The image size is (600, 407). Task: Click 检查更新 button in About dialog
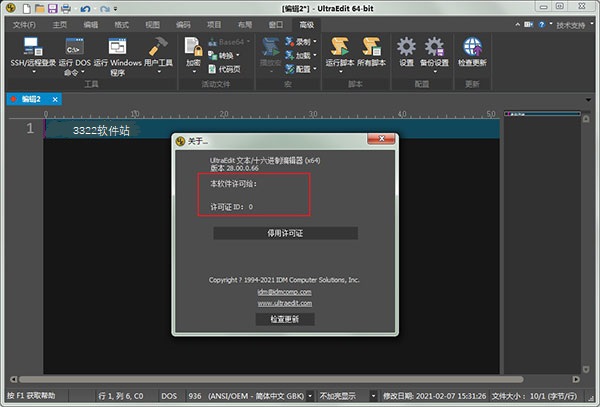(285, 319)
